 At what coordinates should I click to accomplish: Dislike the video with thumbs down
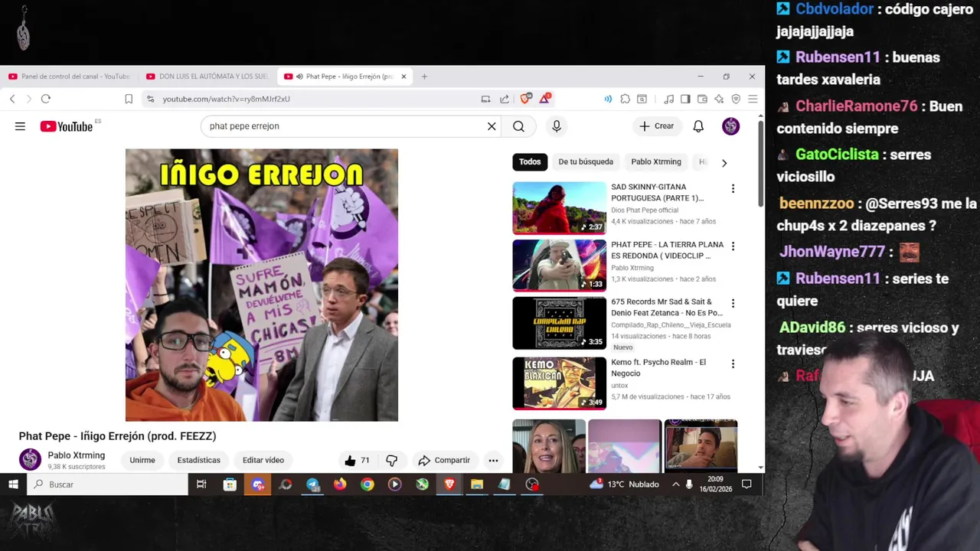coord(391,460)
